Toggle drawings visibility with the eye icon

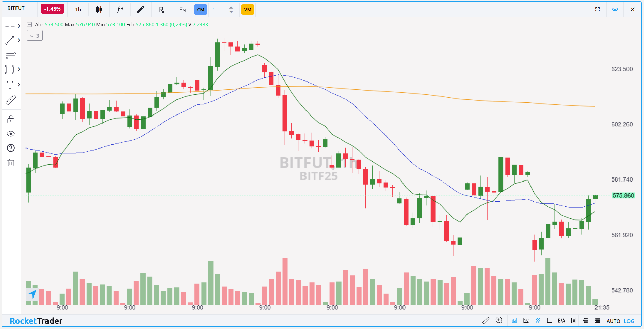(x=11, y=134)
